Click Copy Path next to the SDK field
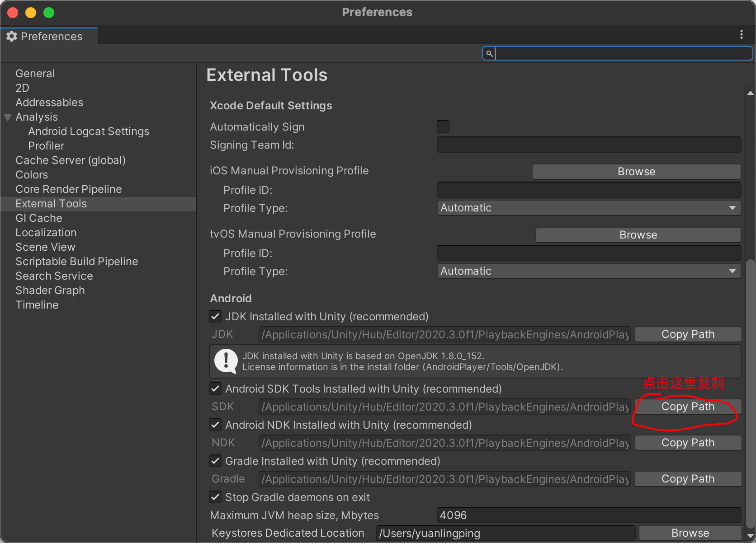756x543 pixels. pos(688,406)
